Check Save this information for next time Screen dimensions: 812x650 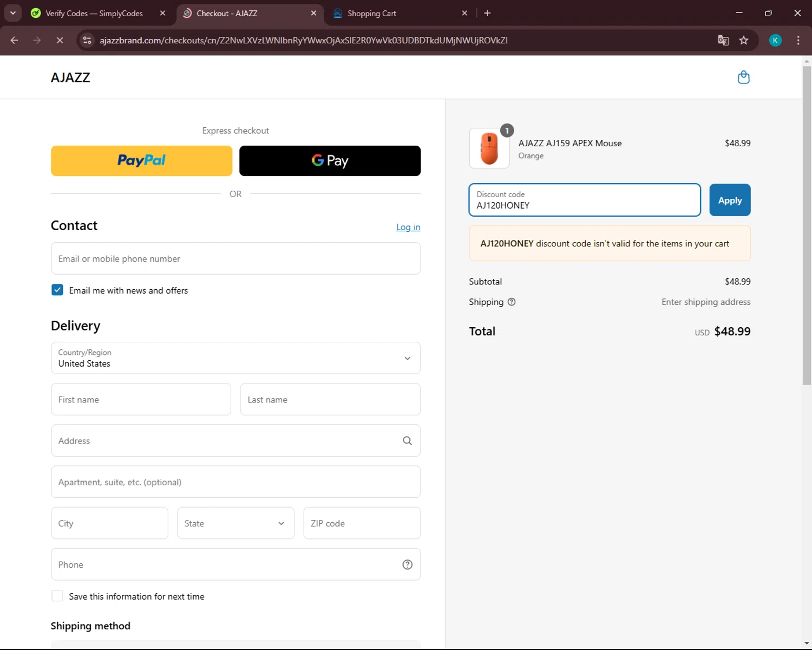point(57,596)
